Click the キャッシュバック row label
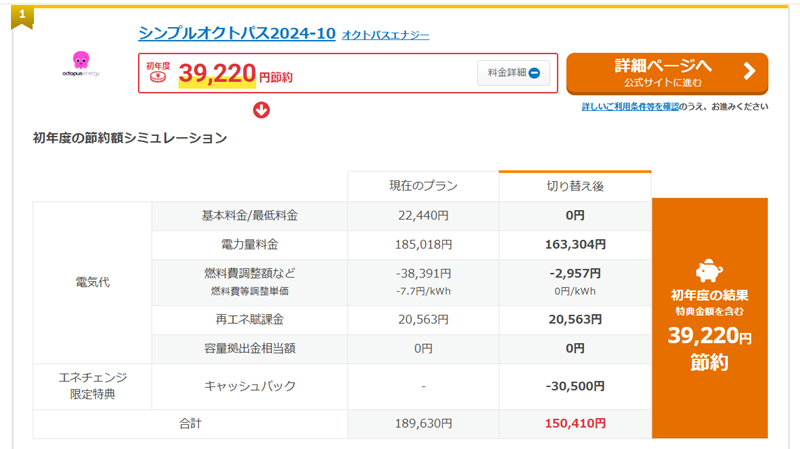The height and width of the screenshot is (449, 800). tap(249, 385)
